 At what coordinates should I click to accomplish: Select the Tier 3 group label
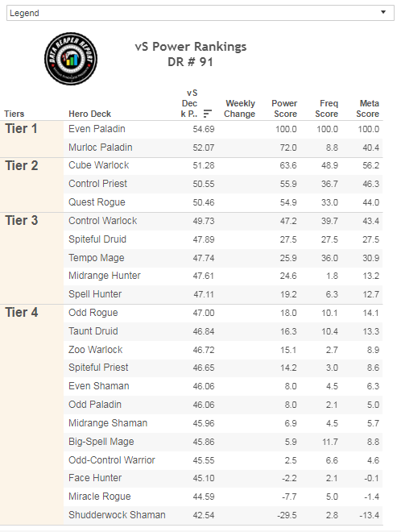[x=22, y=221]
